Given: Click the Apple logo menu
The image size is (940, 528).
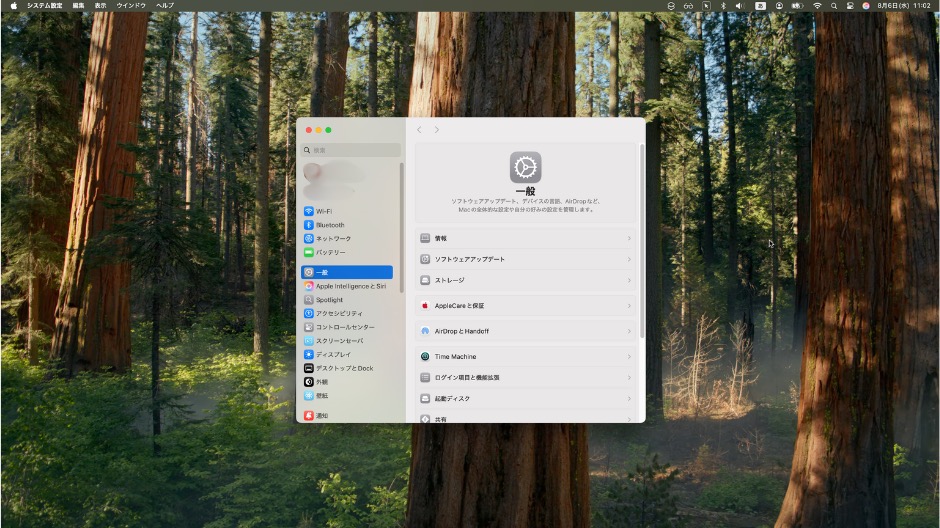Looking at the screenshot, I should tap(13, 5).
